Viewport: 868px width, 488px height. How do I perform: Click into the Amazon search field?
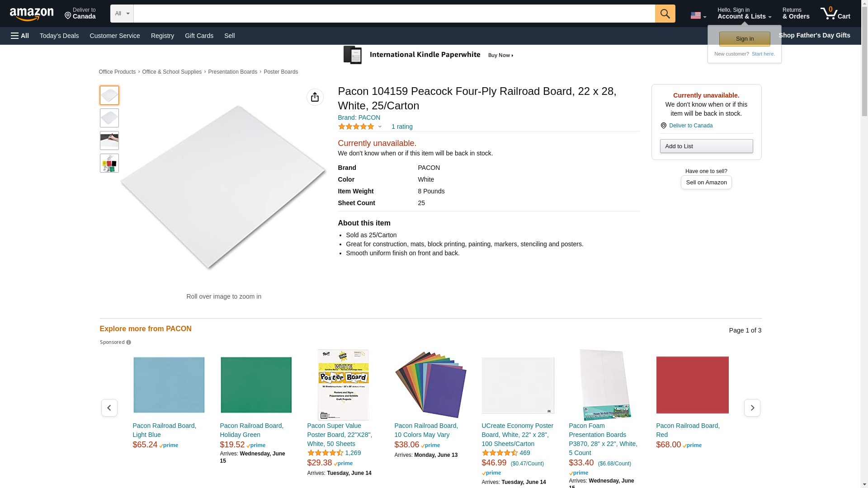(394, 14)
